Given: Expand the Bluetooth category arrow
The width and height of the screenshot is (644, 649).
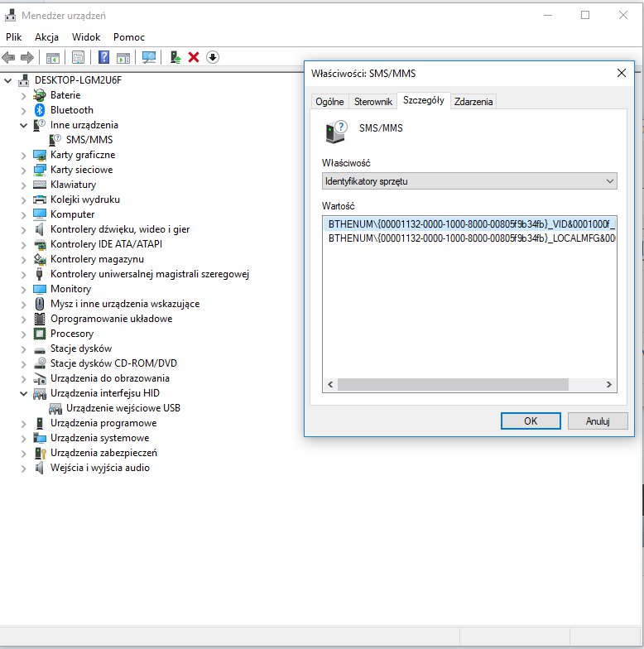Looking at the screenshot, I should pos(23,111).
